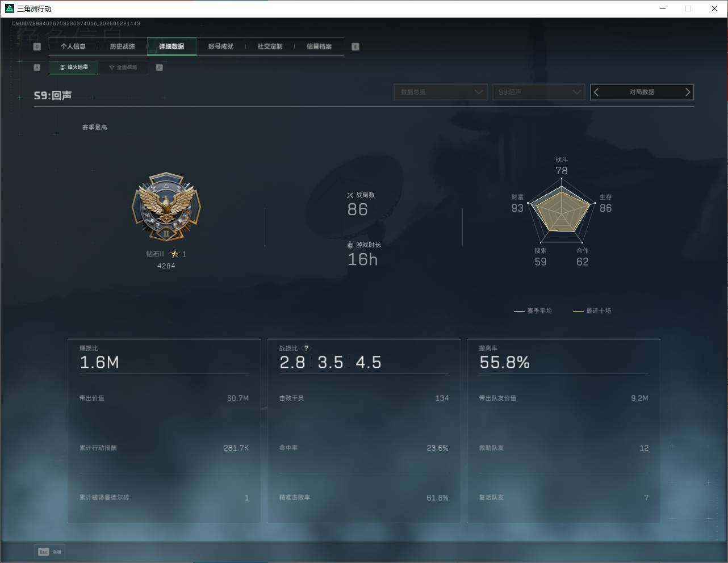
Task: Open the 账号成就 tab
Action: tap(220, 47)
